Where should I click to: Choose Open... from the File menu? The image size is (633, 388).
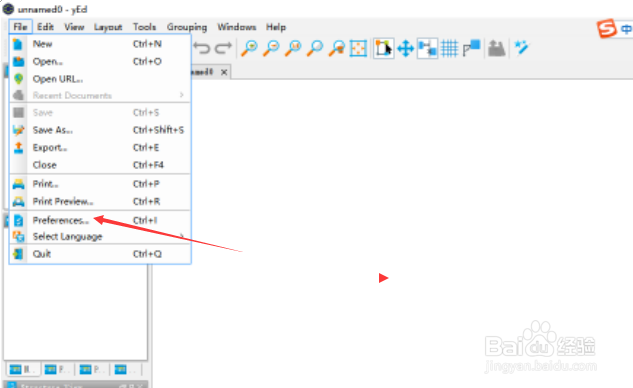point(100,61)
